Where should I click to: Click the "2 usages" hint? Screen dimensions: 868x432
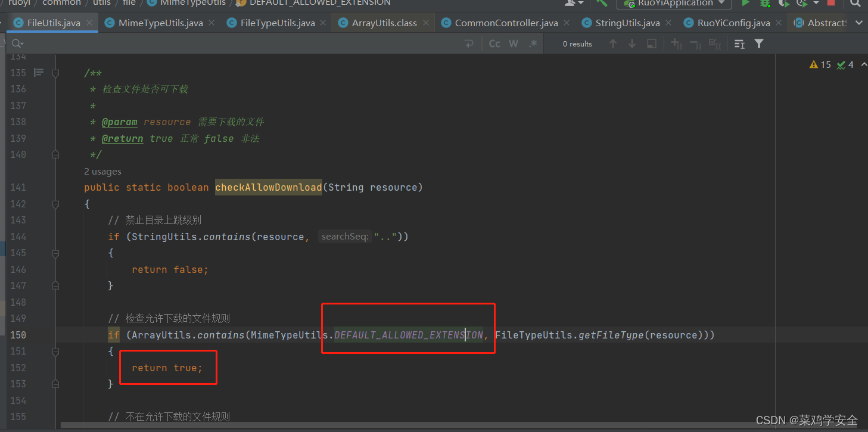(x=102, y=172)
